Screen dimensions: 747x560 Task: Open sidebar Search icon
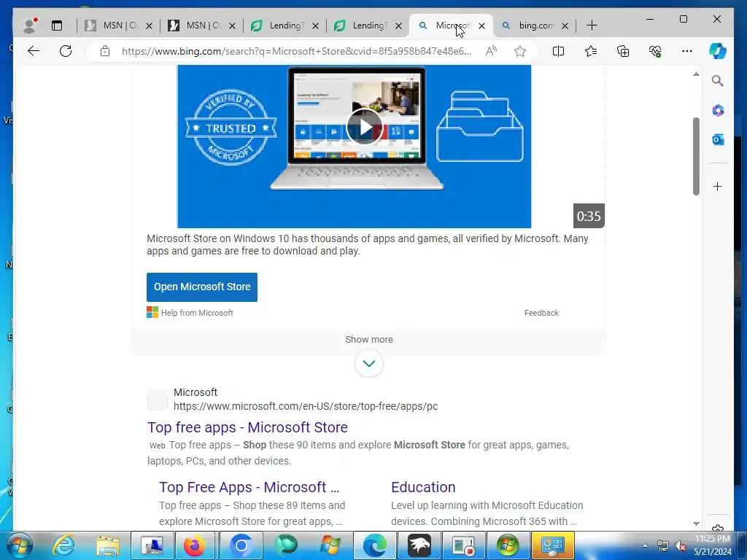tap(718, 81)
